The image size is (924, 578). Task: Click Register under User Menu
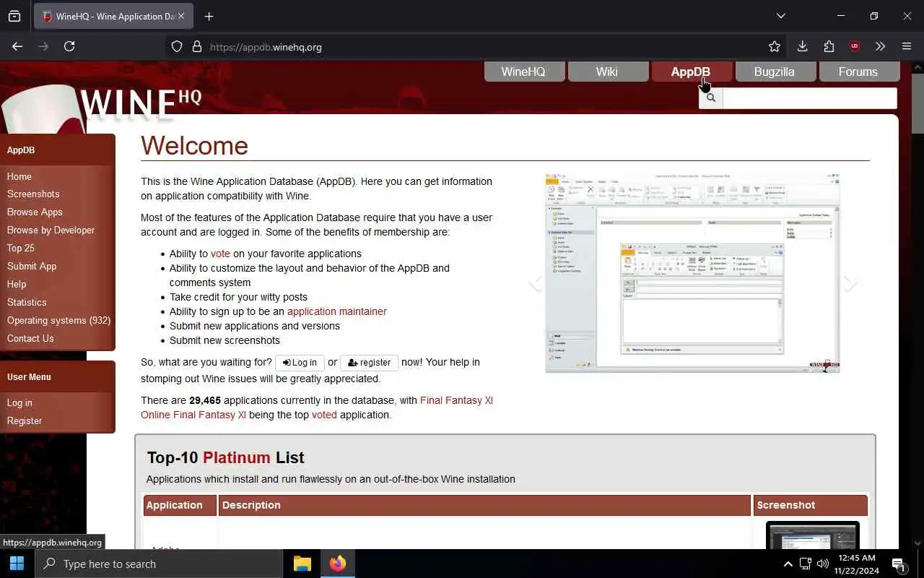[25, 420]
